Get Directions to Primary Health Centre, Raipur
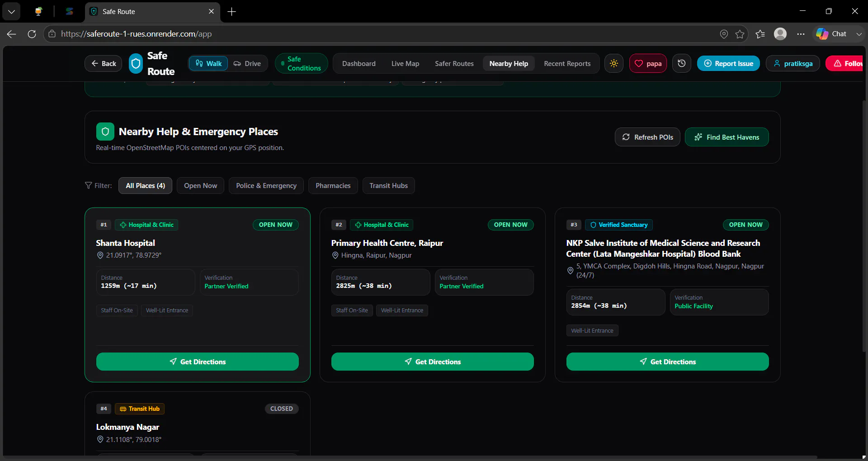Image resolution: width=868 pixels, height=461 pixels. pyautogui.click(x=433, y=362)
